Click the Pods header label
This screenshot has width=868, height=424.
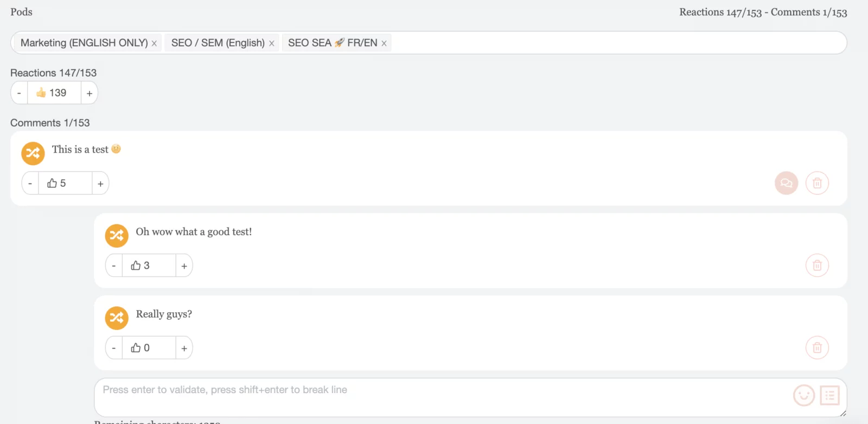point(21,11)
